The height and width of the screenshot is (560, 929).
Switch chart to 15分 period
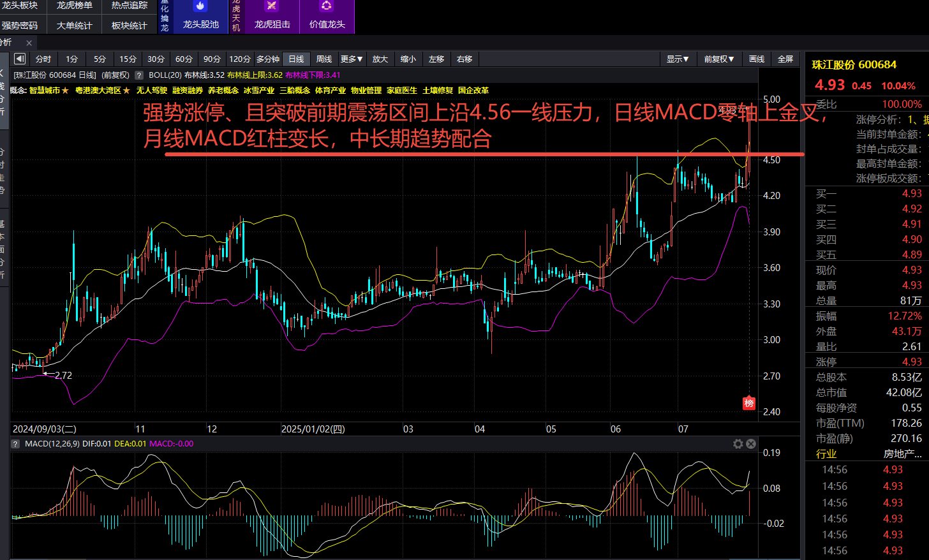point(128,59)
